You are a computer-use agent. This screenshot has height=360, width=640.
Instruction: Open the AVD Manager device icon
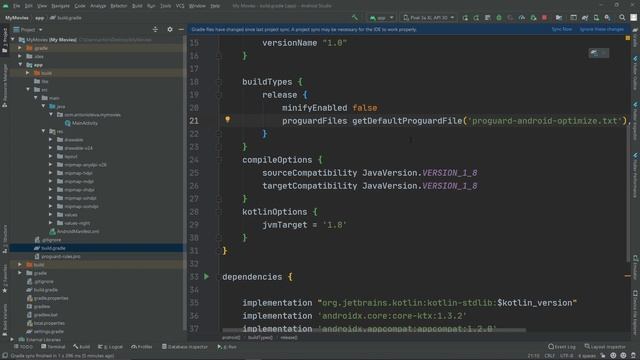click(x=596, y=18)
